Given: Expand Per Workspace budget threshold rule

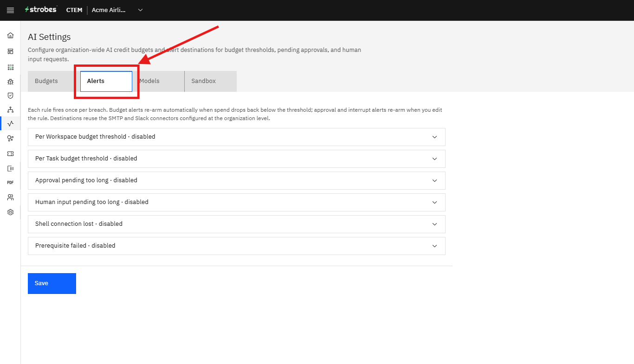Looking at the screenshot, I should pyautogui.click(x=237, y=137).
